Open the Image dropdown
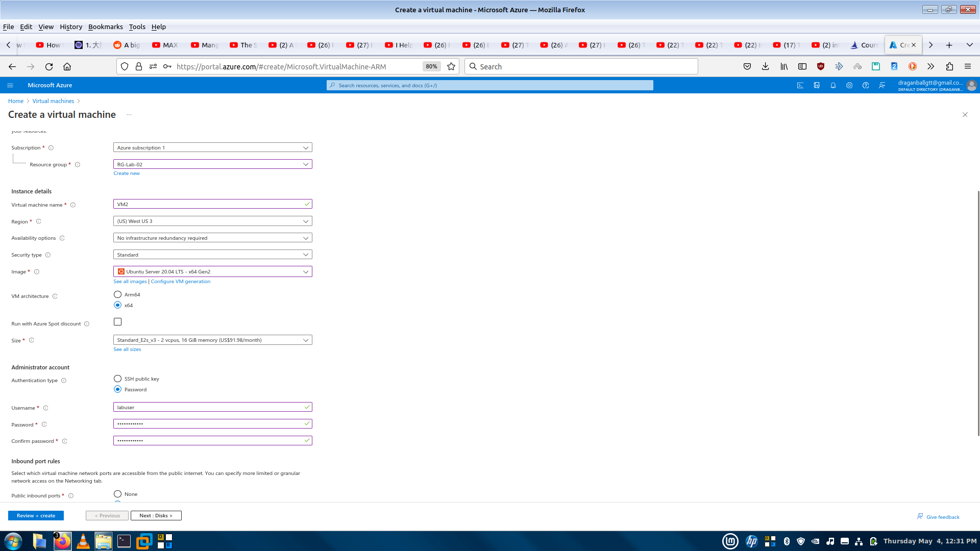The width and height of the screenshot is (980, 551). (212, 271)
